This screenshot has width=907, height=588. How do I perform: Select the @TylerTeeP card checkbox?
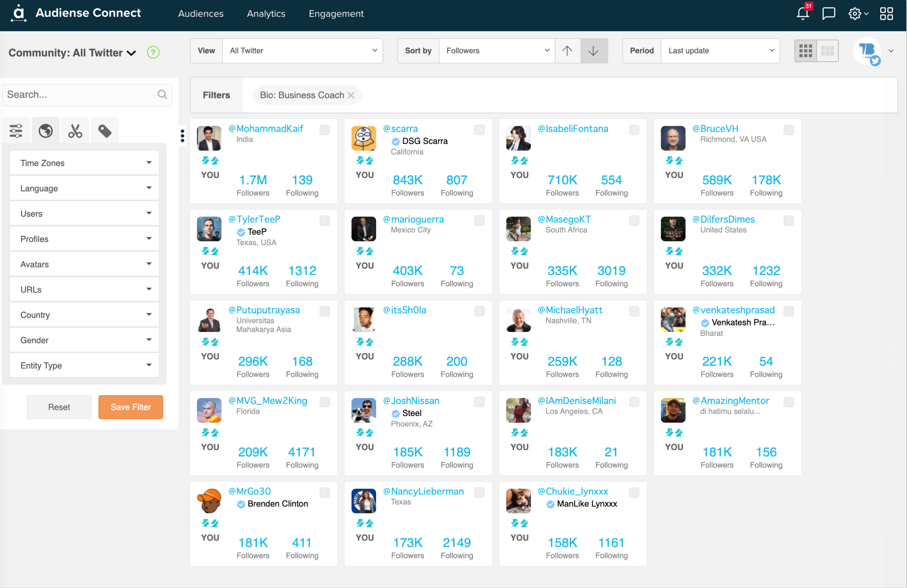325,220
